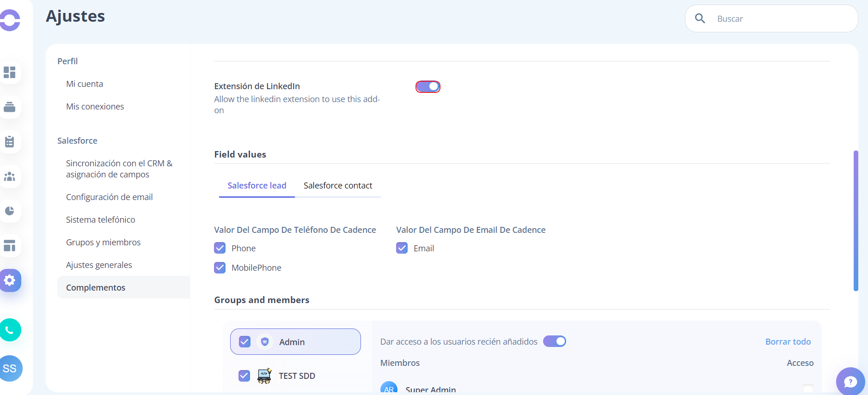The width and height of the screenshot is (868, 395).
Task: Uncheck the Email checkbox
Action: point(402,248)
